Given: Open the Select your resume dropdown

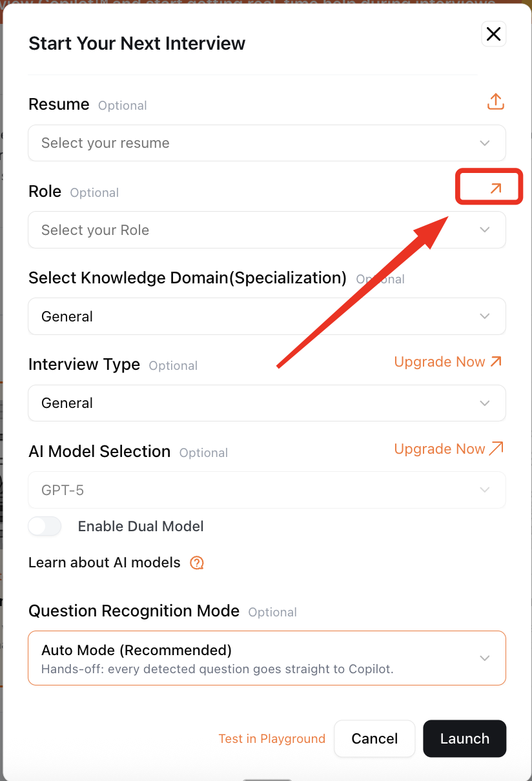Looking at the screenshot, I should [x=258, y=143].
